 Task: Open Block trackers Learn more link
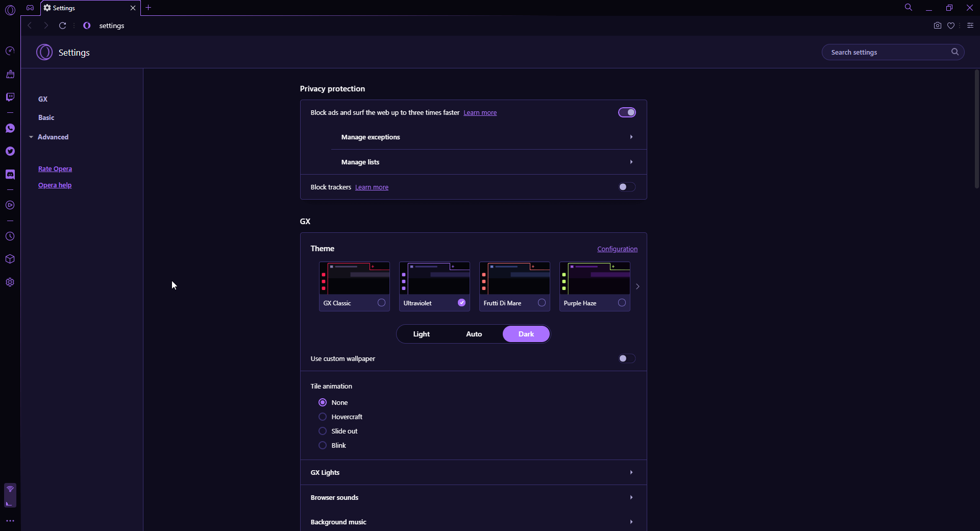372,187
